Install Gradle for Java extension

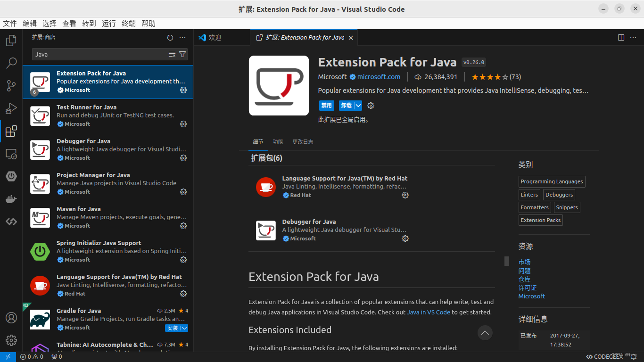(x=173, y=328)
